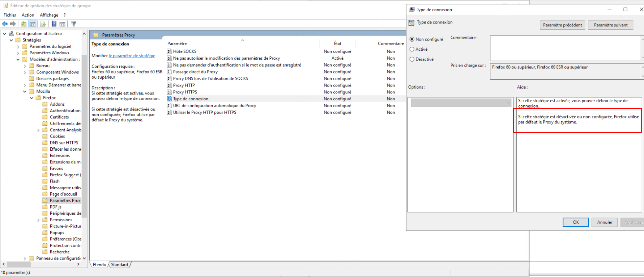
Task: Expand the Permissions folder in the tree
Action: (x=38, y=220)
